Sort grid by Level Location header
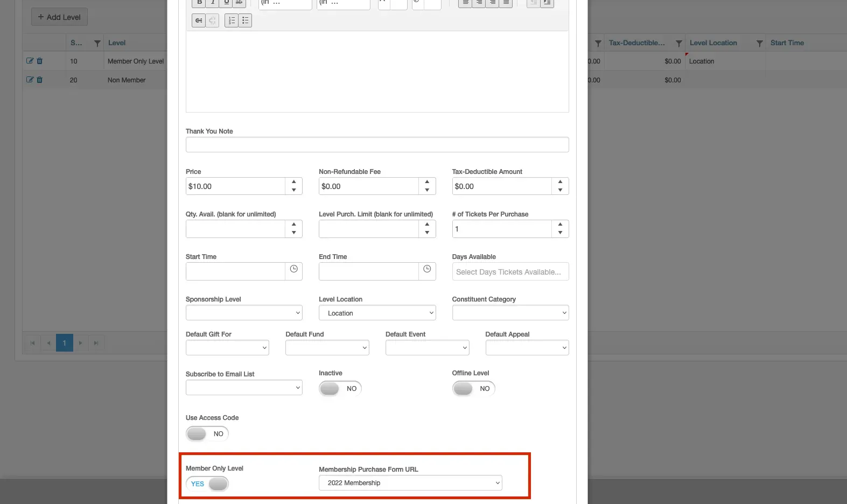 tap(713, 43)
